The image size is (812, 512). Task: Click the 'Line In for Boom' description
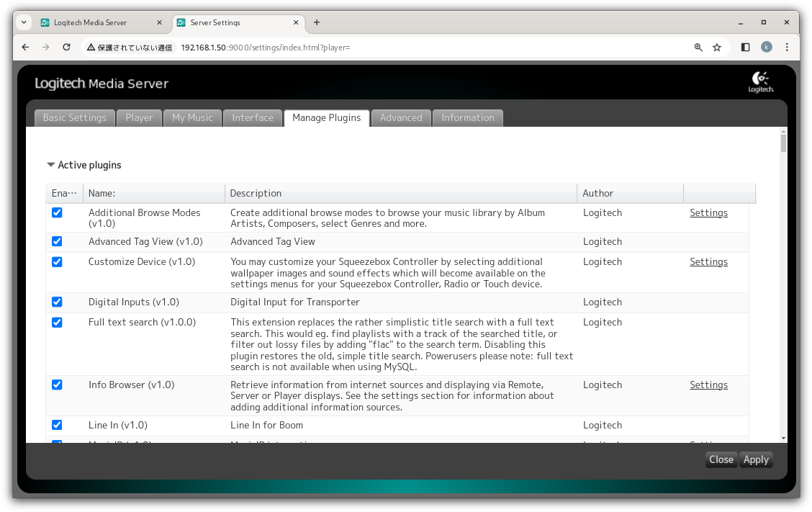[266, 425]
